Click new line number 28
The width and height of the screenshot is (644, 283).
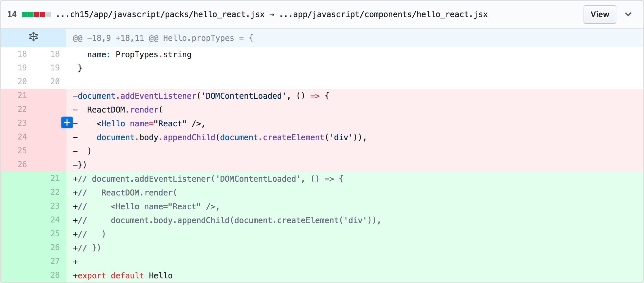pyautogui.click(x=55, y=275)
